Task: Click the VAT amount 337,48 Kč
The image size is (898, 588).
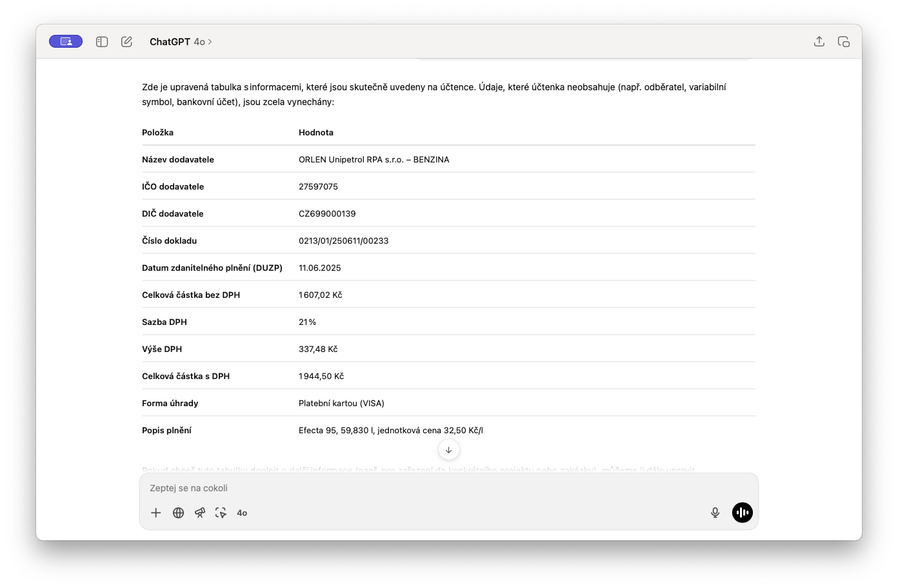Action: click(x=318, y=349)
